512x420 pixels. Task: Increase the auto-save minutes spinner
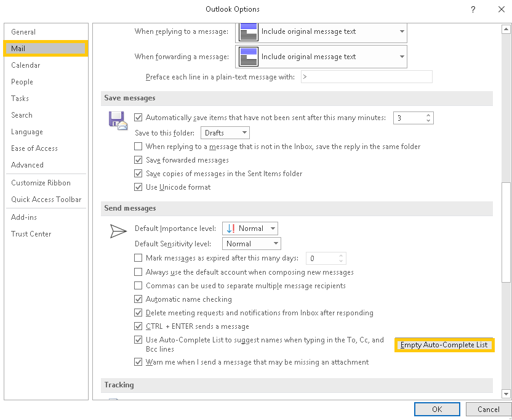428,115
